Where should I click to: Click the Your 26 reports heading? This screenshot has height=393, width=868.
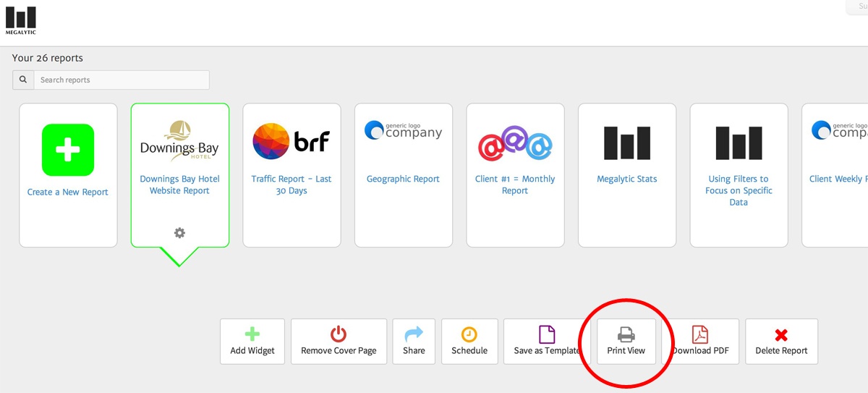48,58
